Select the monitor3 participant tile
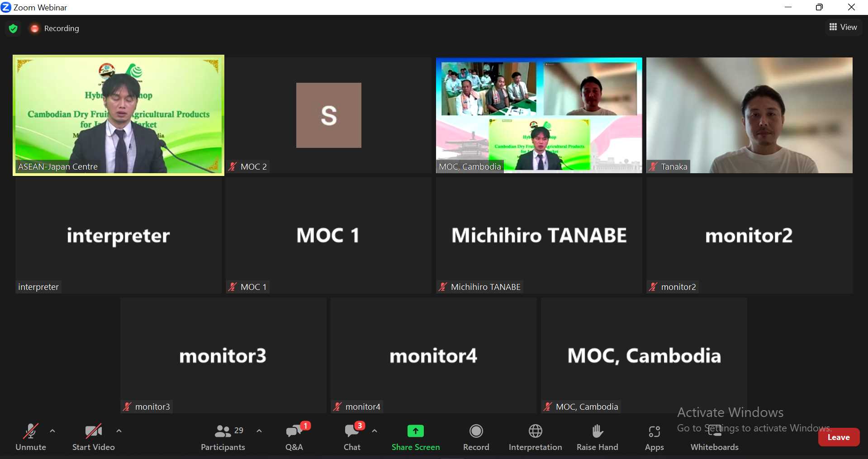The width and height of the screenshot is (868, 459). point(223,355)
